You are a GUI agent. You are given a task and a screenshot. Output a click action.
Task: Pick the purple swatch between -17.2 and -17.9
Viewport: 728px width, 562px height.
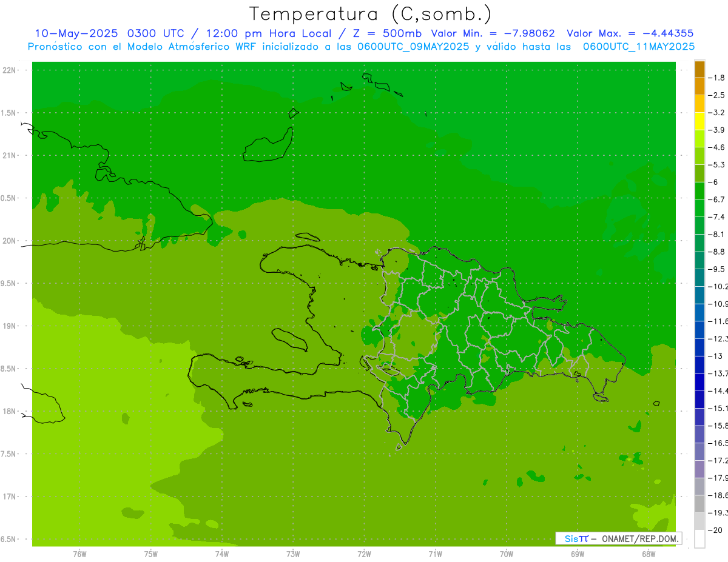click(699, 469)
